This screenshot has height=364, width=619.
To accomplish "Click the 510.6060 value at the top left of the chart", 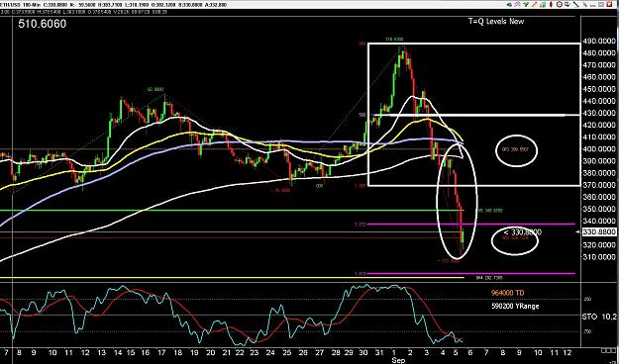I will point(43,24).
